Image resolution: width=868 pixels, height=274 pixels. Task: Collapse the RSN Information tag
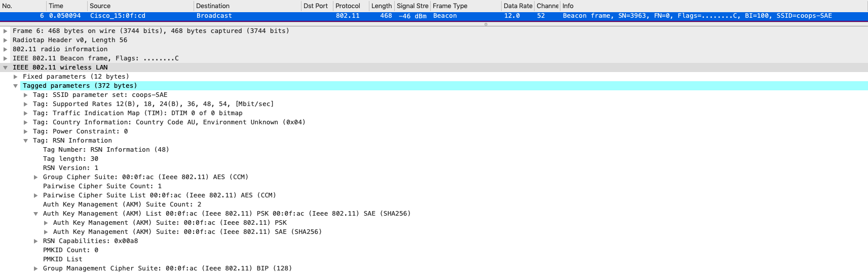click(x=26, y=141)
